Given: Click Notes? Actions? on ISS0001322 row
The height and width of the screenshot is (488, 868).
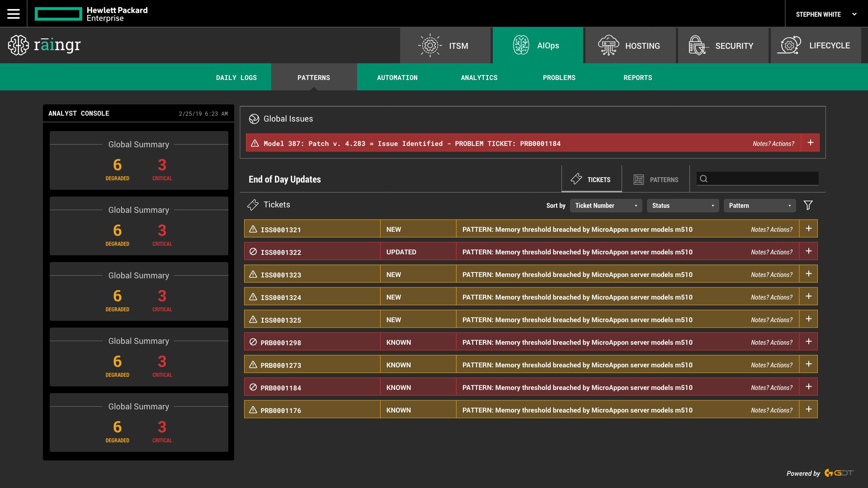Looking at the screenshot, I should [771, 252].
